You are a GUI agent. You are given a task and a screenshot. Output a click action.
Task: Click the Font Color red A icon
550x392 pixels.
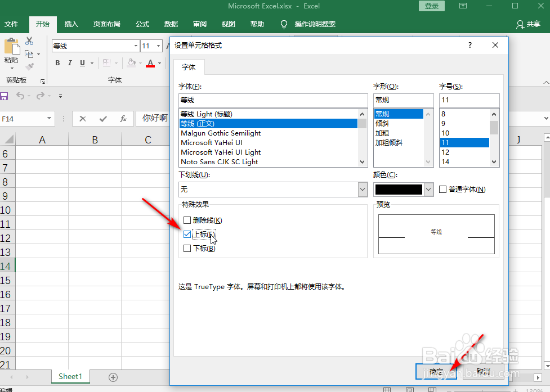(x=150, y=63)
